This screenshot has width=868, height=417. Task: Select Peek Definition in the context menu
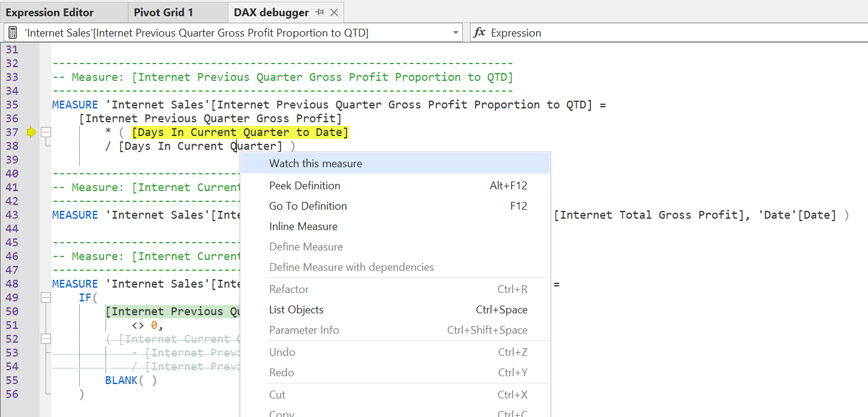pyautogui.click(x=305, y=186)
